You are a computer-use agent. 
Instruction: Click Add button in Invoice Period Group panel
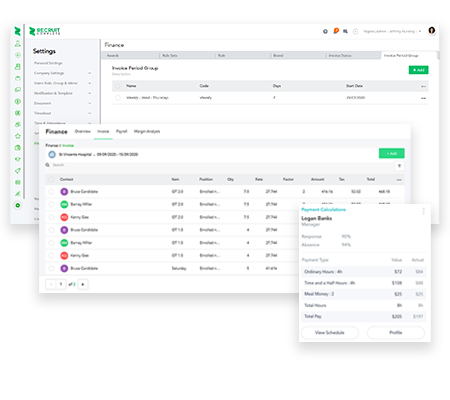(418, 70)
